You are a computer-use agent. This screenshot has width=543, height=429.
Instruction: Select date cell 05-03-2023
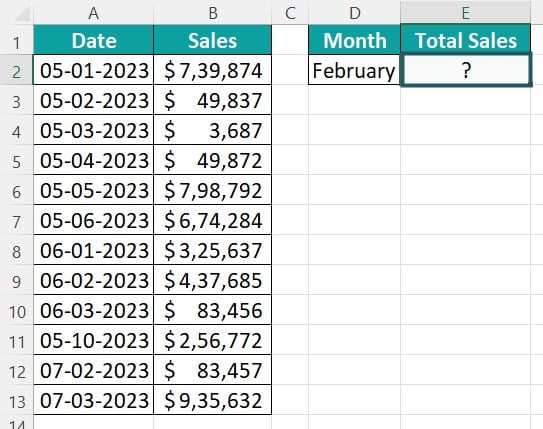pyautogui.click(x=94, y=129)
